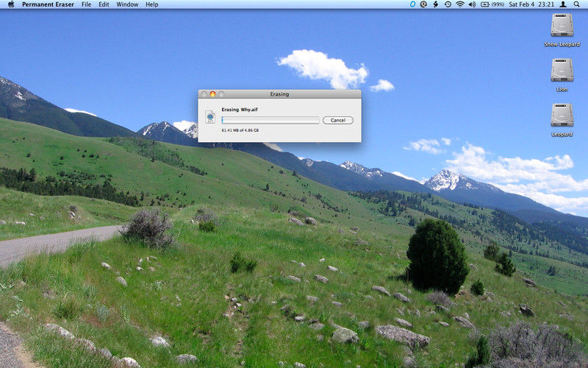Click the Erasing window title bar
This screenshot has height=368, width=588.
point(279,94)
